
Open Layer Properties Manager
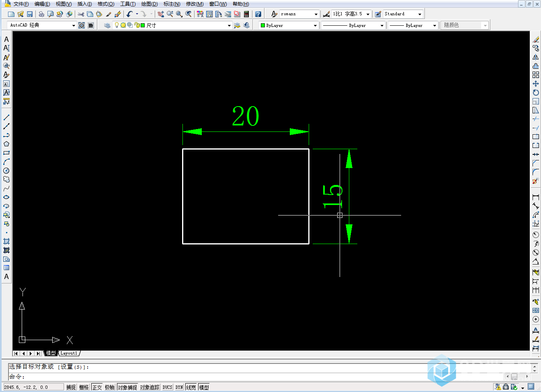pos(107,25)
